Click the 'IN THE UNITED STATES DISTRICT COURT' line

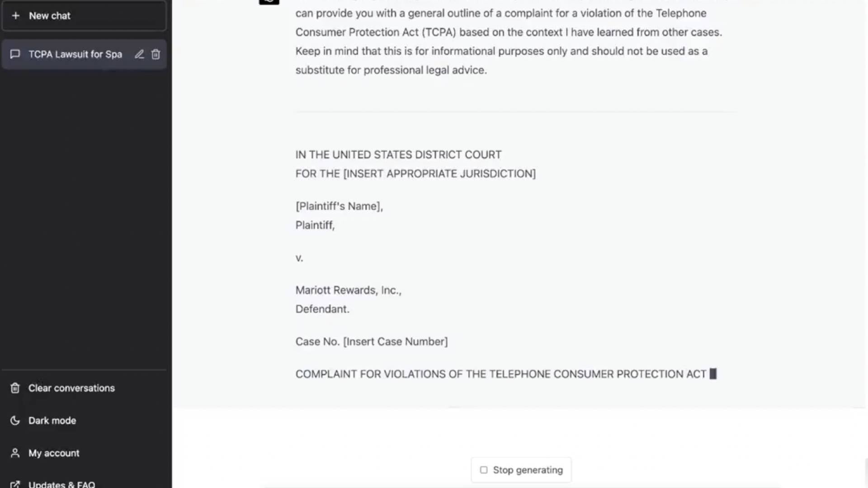pyautogui.click(x=398, y=155)
